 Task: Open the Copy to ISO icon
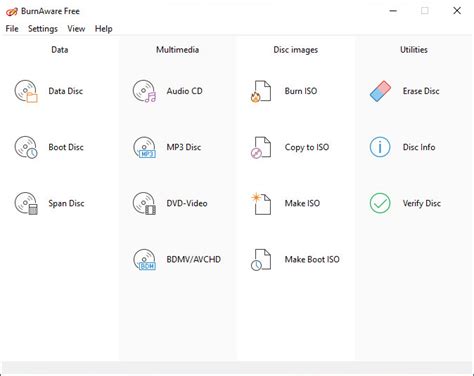click(x=261, y=147)
